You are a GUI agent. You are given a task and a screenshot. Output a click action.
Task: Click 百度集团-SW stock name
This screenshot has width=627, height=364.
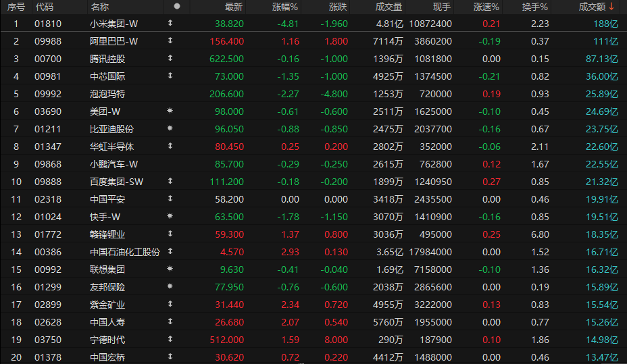pyautogui.click(x=116, y=182)
